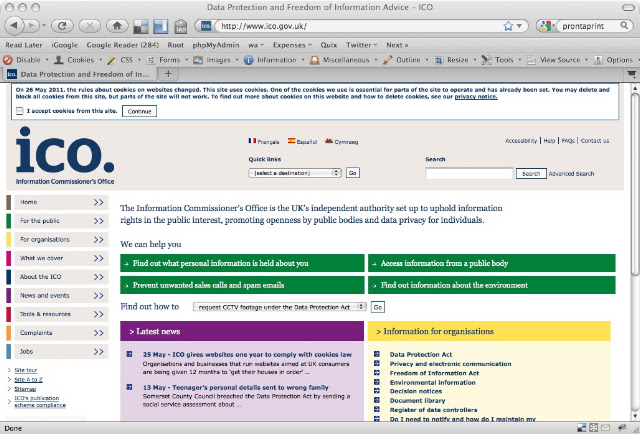Reload the page with the refresh button
Image resolution: width=640 pixels, height=434 pixels.
click(62, 26)
